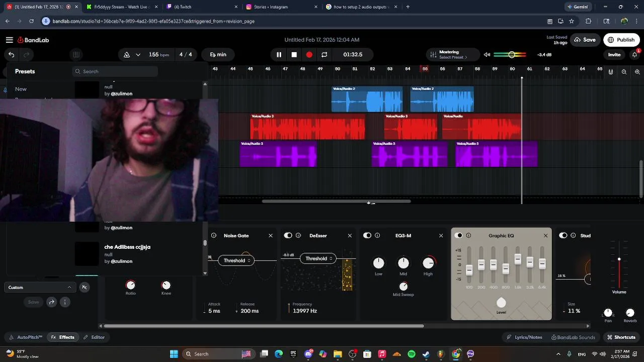Viewport: 644px width, 362px height.
Task: Select the New presets category
Action: [21, 89]
